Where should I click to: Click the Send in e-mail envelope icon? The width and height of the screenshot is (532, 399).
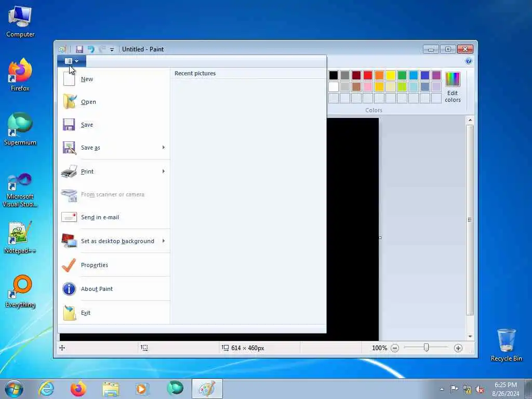(x=69, y=217)
